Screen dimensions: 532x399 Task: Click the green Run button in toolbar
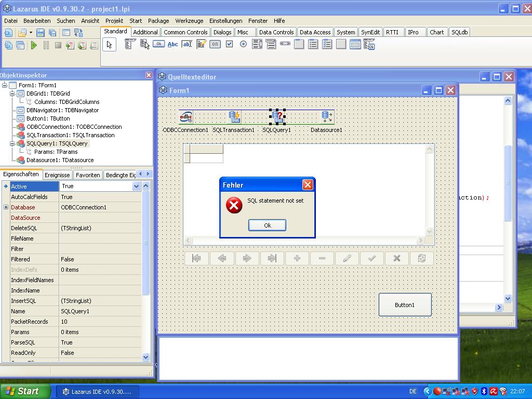(34, 46)
